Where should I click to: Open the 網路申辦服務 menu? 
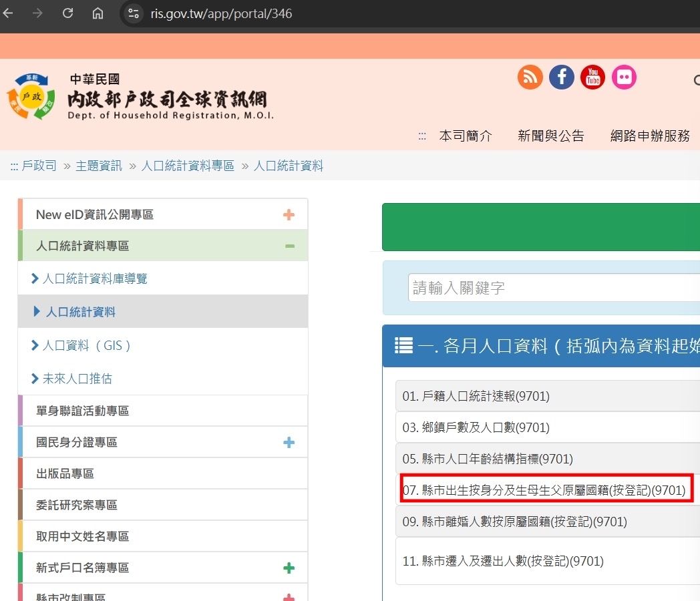(x=650, y=136)
